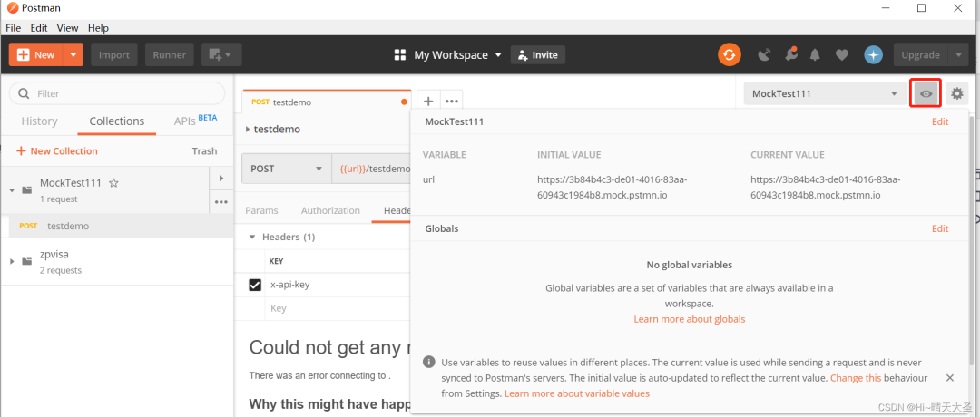Star the MockTest111 collection
This screenshot has width=980, height=417.
113,183
